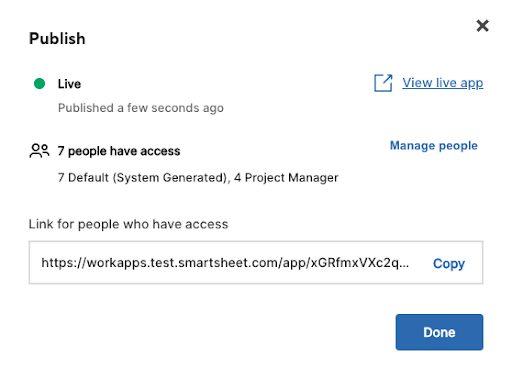Click the 7 people have access heading

[119, 151]
